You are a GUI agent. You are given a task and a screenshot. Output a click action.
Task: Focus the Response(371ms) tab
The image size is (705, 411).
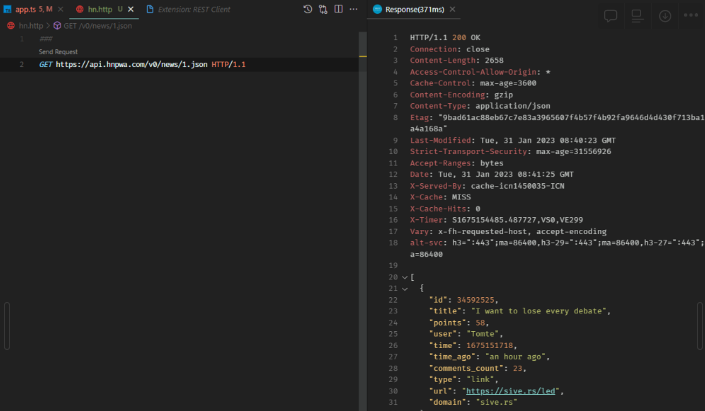414,9
